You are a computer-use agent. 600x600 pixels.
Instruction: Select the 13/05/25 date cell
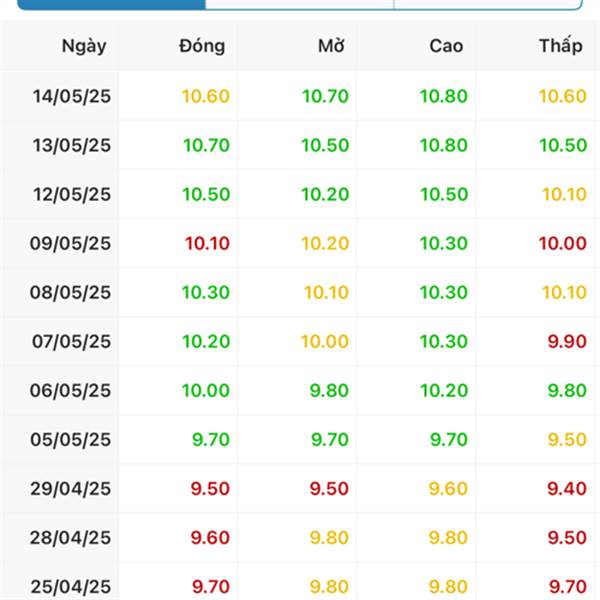[72, 145]
